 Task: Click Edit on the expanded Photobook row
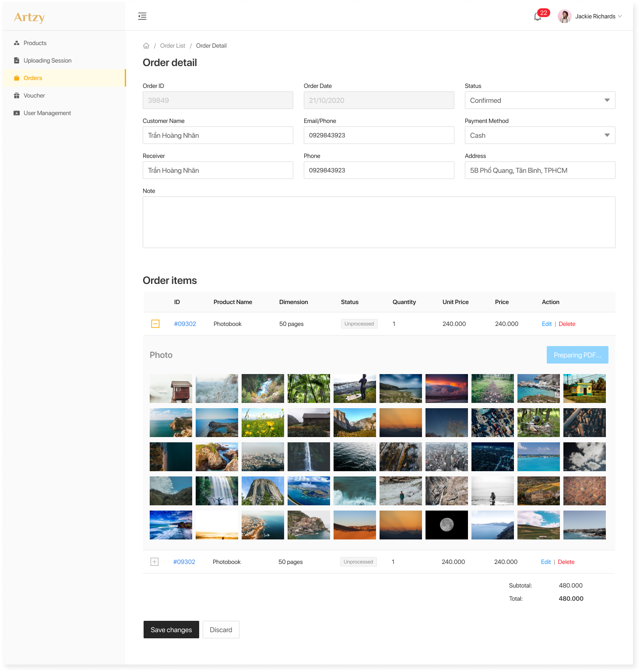[547, 324]
